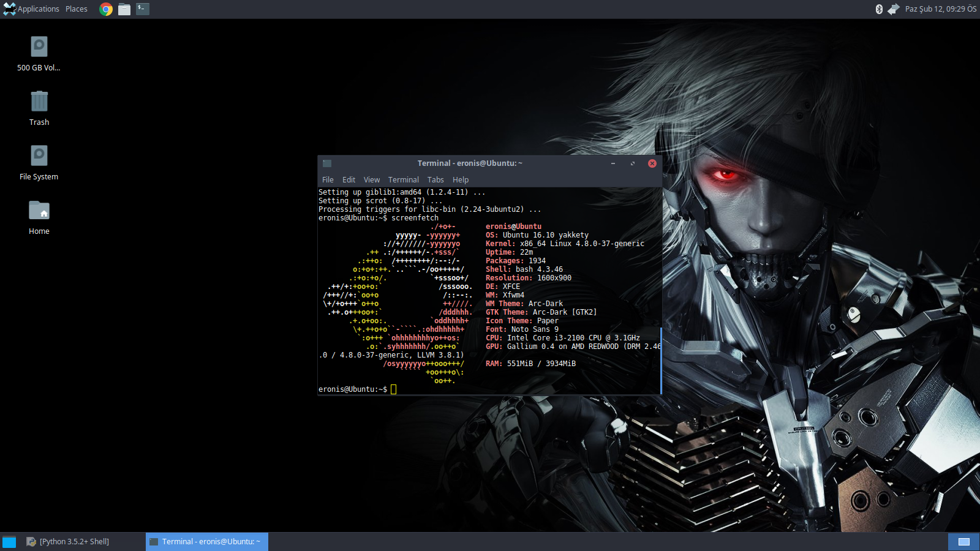Maximize the terminal window
Image resolution: width=980 pixels, height=551 pixels.
point(633,163)
